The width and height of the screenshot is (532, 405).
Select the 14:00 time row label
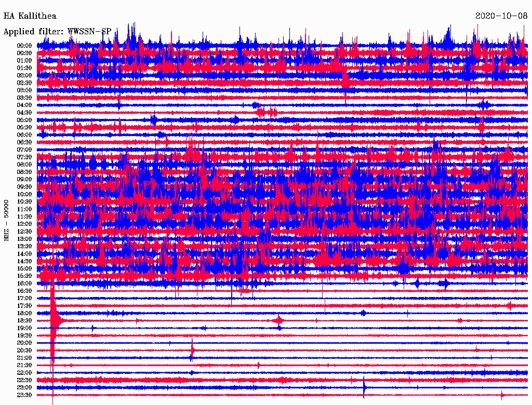tap(24, 254)
